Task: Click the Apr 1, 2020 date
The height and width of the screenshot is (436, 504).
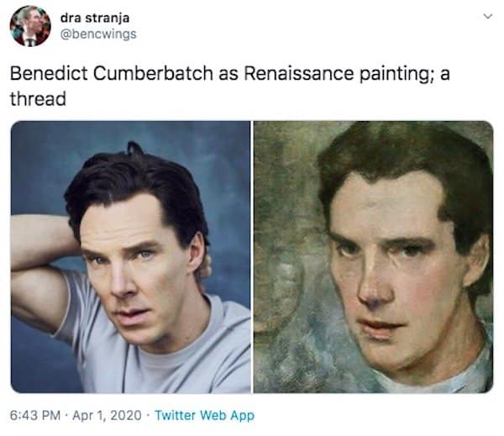Action: [107, 415]
